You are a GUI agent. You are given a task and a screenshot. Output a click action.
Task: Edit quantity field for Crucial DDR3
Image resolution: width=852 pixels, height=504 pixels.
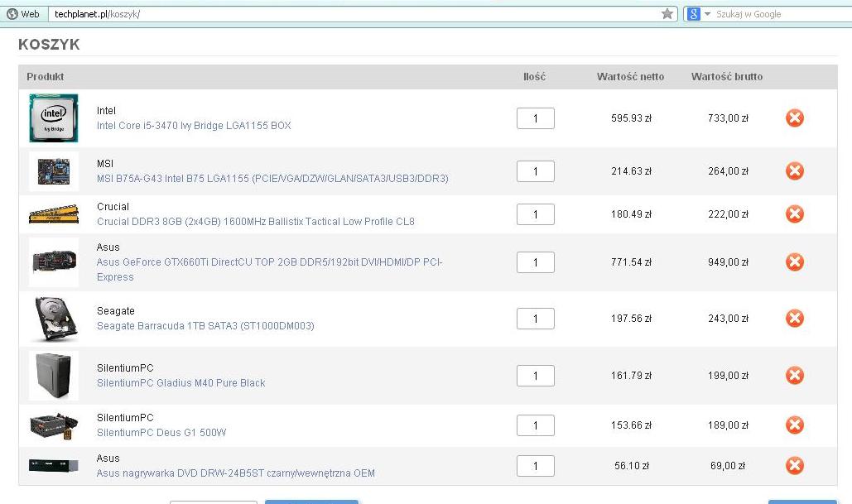pyautogui.click(x=535, y=214)
